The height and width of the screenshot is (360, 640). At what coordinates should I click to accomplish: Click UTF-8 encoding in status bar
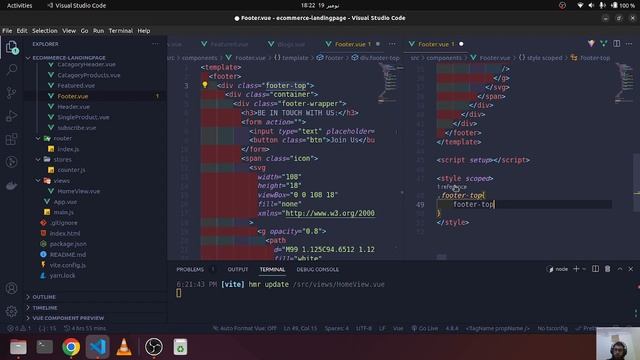pos(364,328)
